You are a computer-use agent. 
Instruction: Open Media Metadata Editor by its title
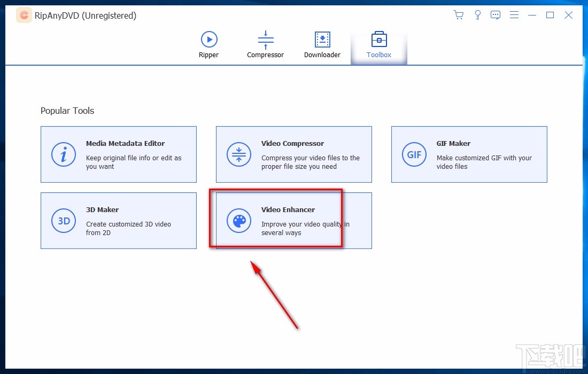click(125, 144)
